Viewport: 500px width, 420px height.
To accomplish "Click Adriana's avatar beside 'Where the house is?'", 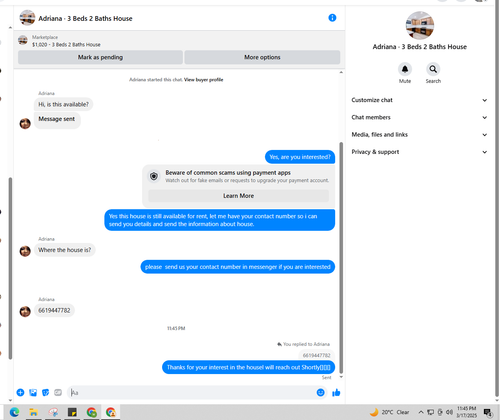I will tap(25, 251).
